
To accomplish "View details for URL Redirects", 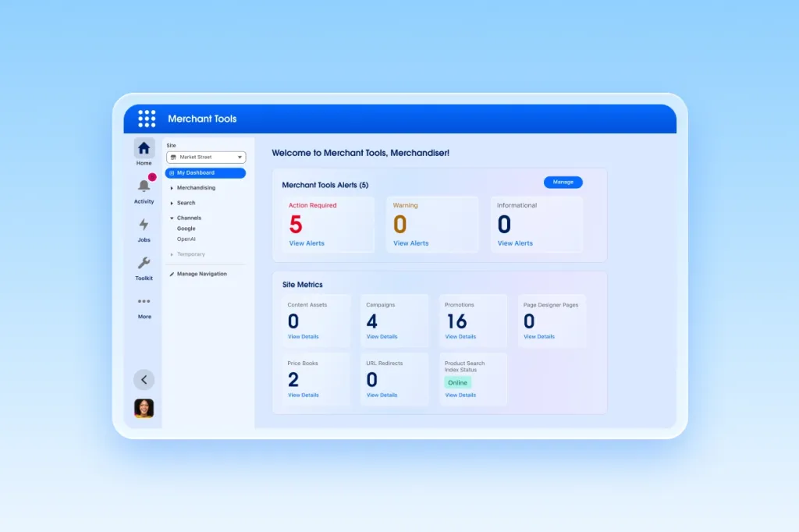I will 382,395.
